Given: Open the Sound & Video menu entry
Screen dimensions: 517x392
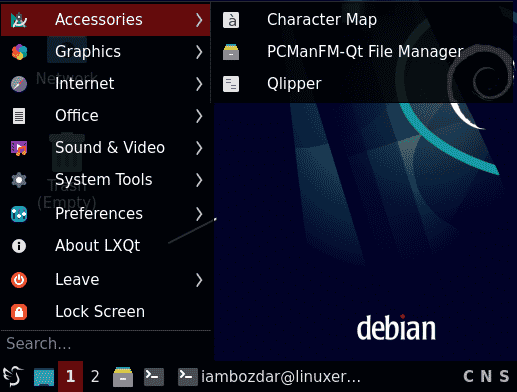Looking at the screenshot, I should [x=106, y=148].
